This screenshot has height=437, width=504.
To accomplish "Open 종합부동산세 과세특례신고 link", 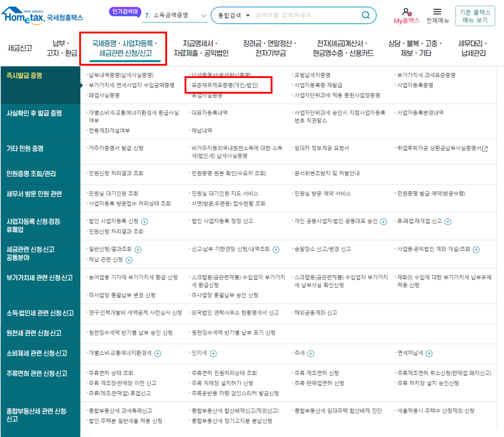I will (120, 411).
